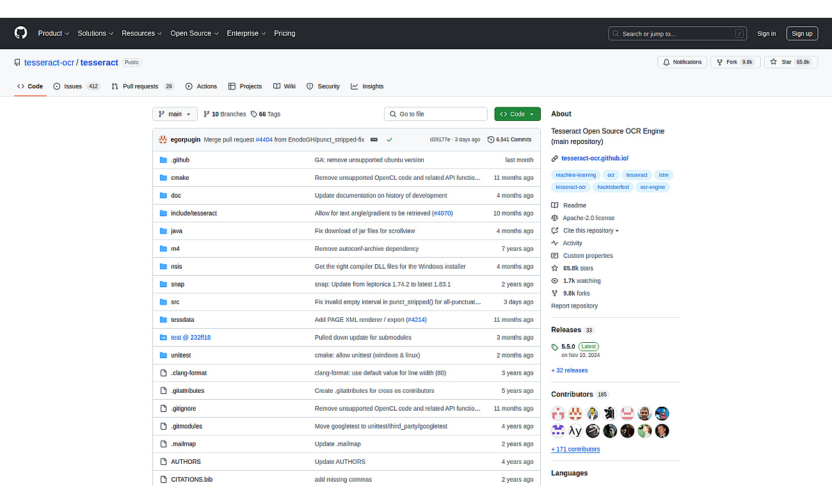Open the include/tesseract folder
The width and height of the screenshot is (832, 504).
pos(194,213)
